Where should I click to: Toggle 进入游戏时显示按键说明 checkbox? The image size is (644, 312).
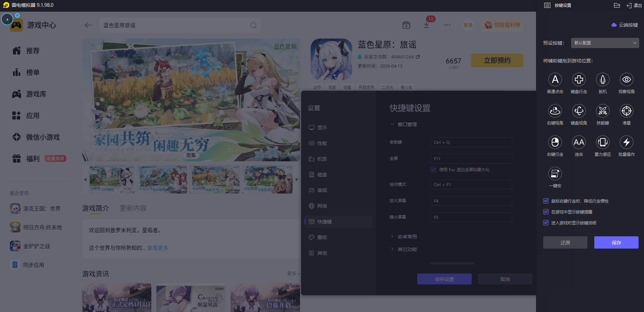[546, 223]
